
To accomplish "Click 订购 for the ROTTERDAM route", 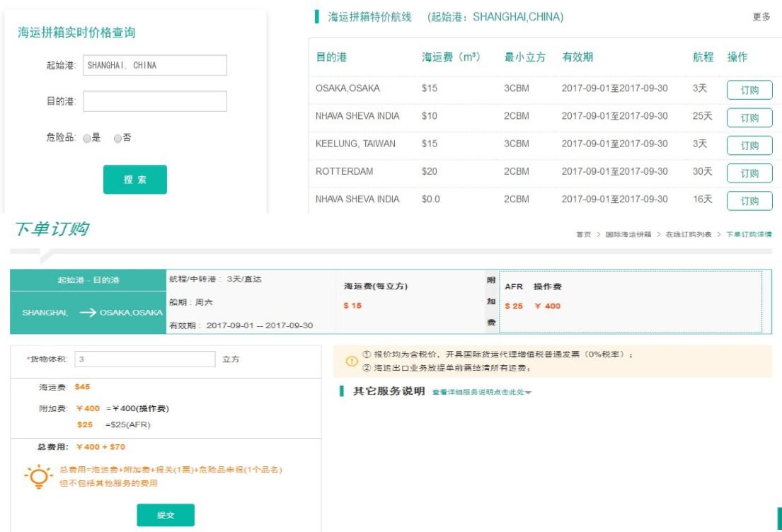I will pyautogui.click(x=749, y=173).
